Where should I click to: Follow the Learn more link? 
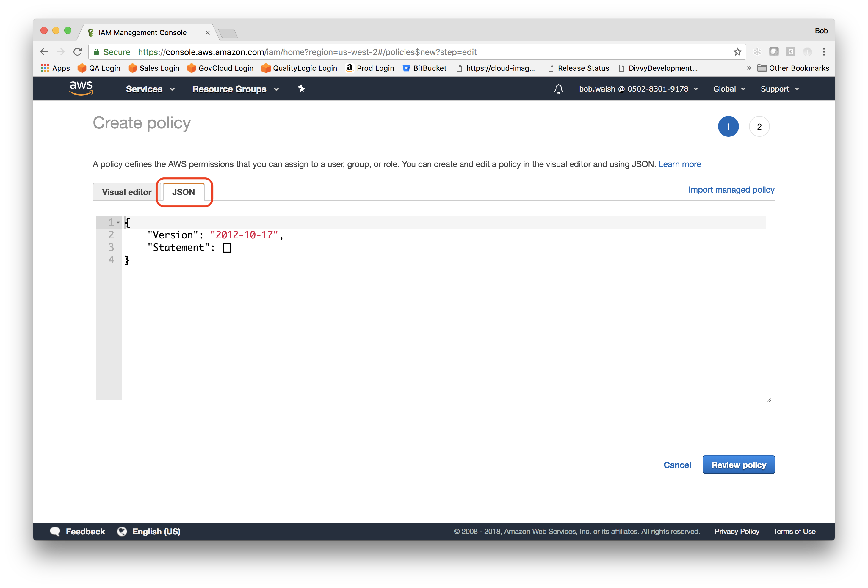[x=679, y=164]
